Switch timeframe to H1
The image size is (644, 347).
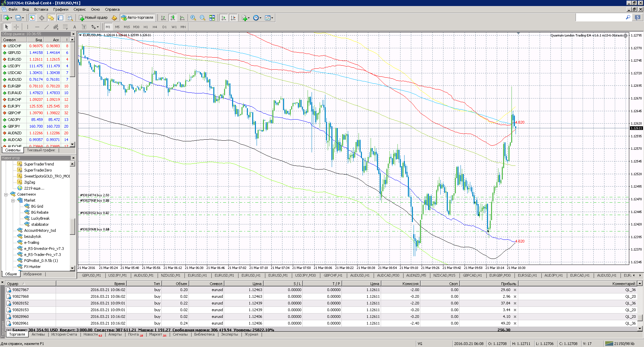(x=146, y=27)
